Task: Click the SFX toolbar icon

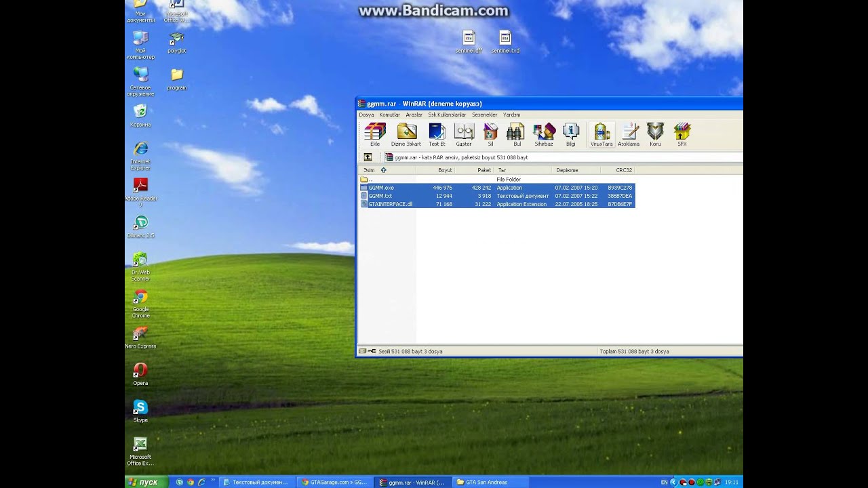Action: coord(682,134)
